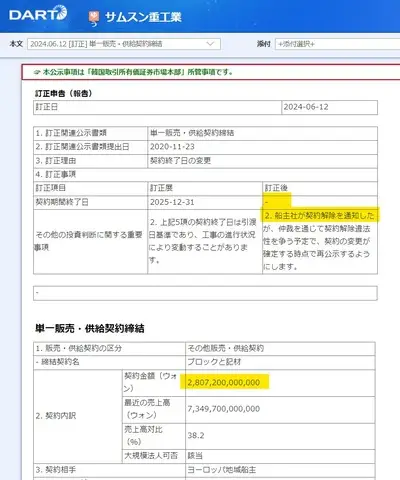Click the サムスン重工業 company title
The image size is (400, 480).
tap(143, 17)
